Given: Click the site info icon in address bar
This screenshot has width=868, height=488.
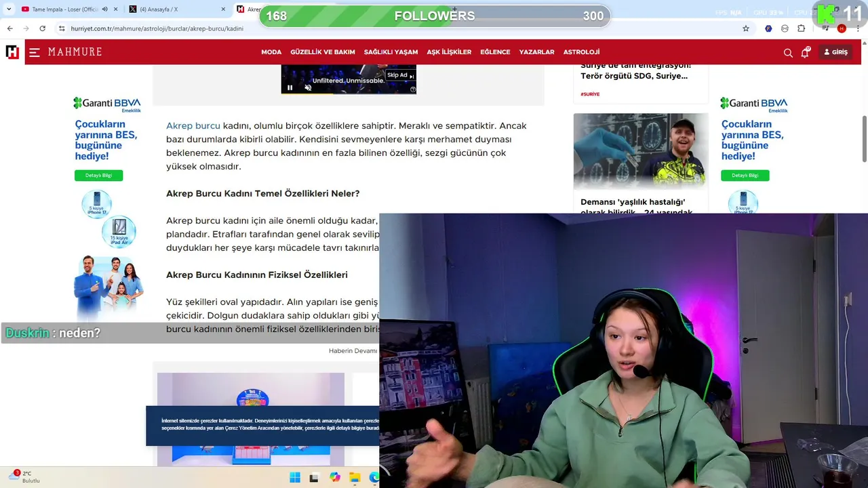Looking at the screenshot, I should coord(62,28).
